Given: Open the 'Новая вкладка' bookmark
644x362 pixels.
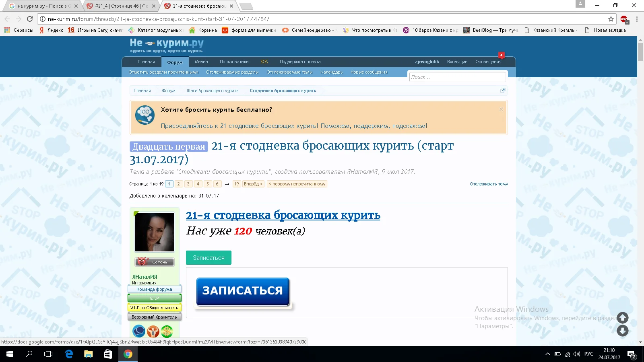Looking at the screenshot, I should [605, 30].
